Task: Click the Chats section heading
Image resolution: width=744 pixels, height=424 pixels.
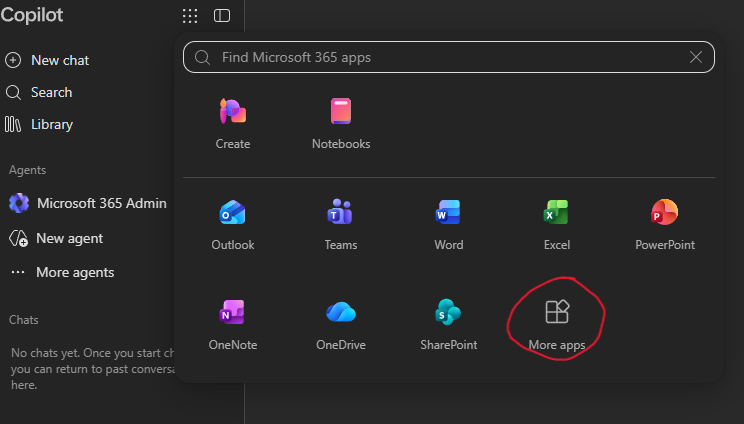Action: [x=24, y=320]
